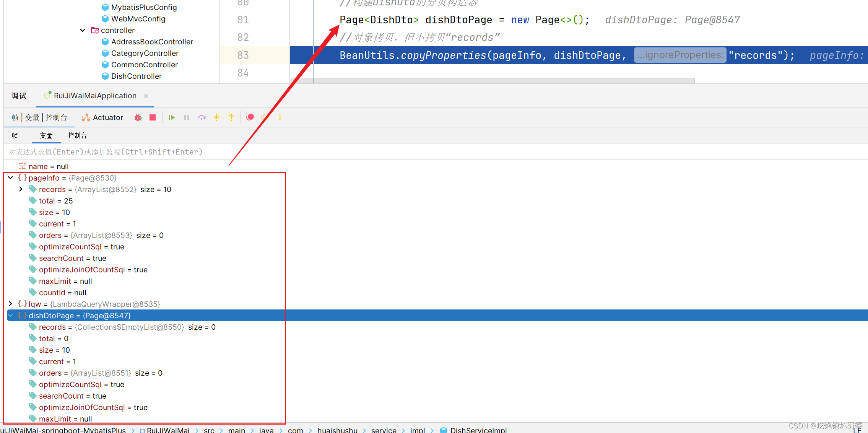Collapse the controller folder in the project tree
The image size is (868, 433).
(x=83, y=30)
